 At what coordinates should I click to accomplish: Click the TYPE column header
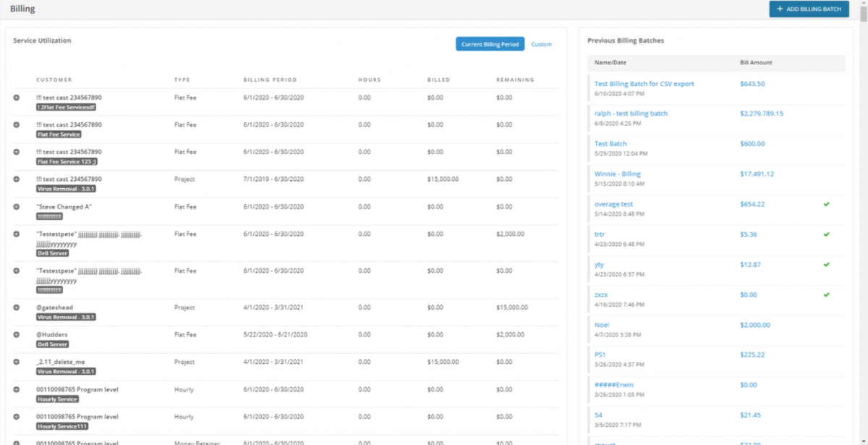pos(182,80)
